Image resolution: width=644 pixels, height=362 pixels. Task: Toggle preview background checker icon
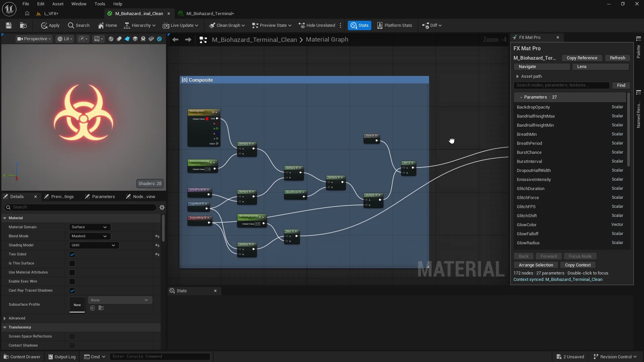coord(159,39)
